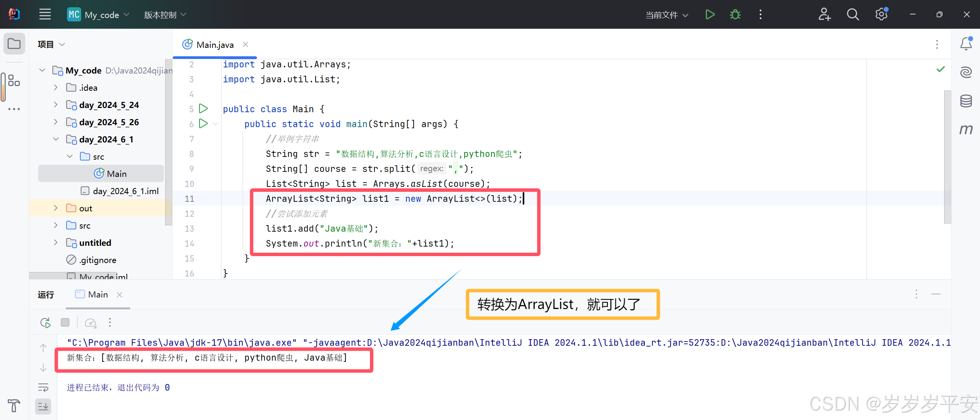Jump down the stack trace arrow
The width and height of the screenshot is (980, 420).
(43, 368)
